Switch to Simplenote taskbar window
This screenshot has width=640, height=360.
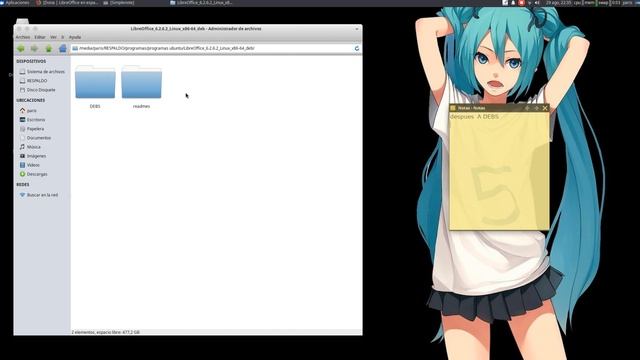point(119,2)
